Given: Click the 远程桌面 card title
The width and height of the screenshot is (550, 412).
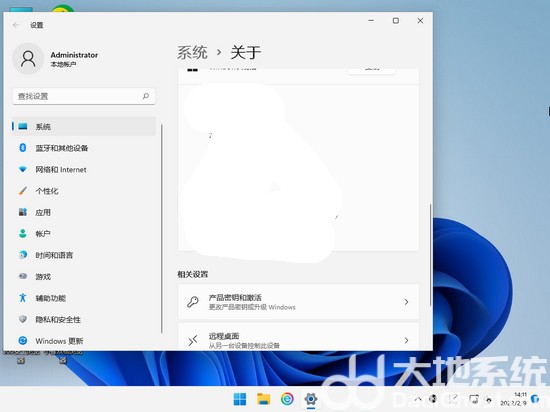Looking at the screenshot, I should pos(224,336).
